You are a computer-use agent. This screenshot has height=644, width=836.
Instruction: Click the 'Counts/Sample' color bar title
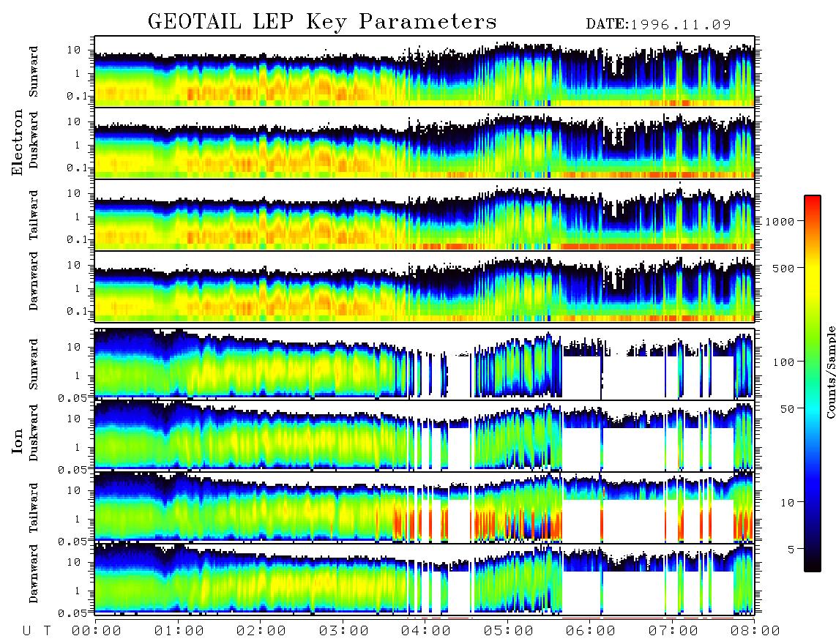pos(831,372)
